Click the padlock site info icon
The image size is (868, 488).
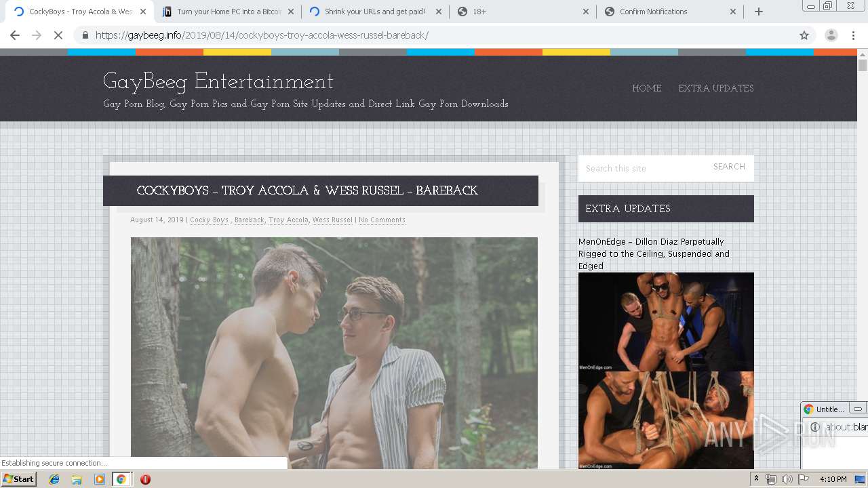85,35
